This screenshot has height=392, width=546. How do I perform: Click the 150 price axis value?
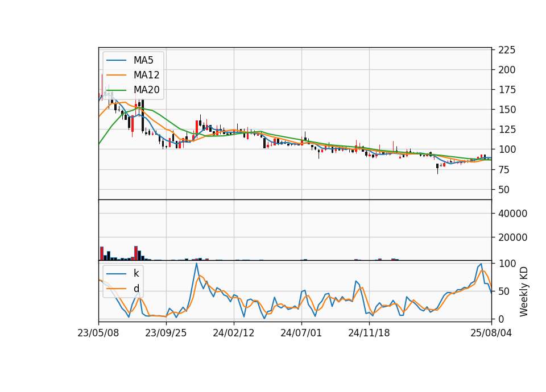coord(507,110)
